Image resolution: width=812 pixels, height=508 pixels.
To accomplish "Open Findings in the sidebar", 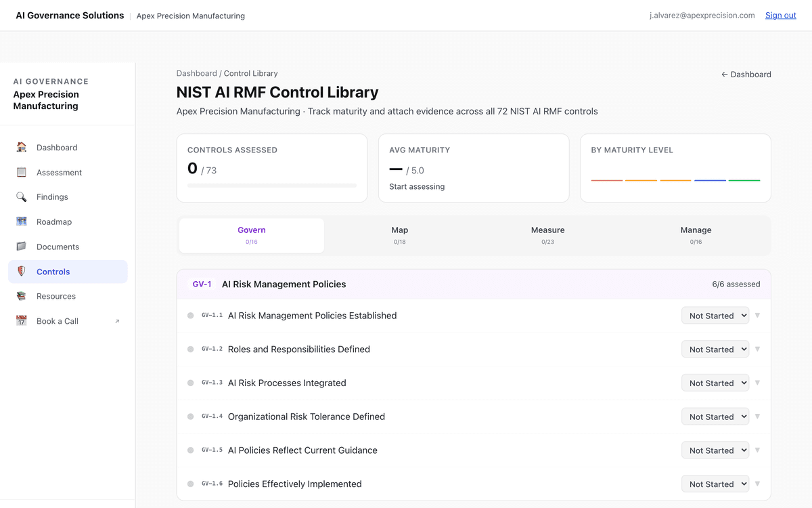I will pos(68,197).
